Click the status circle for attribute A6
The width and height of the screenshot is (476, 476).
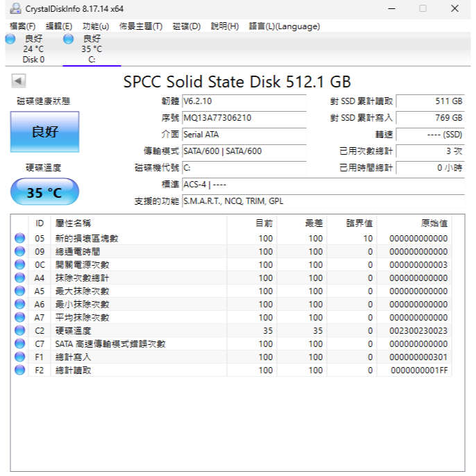pos(19,304)
